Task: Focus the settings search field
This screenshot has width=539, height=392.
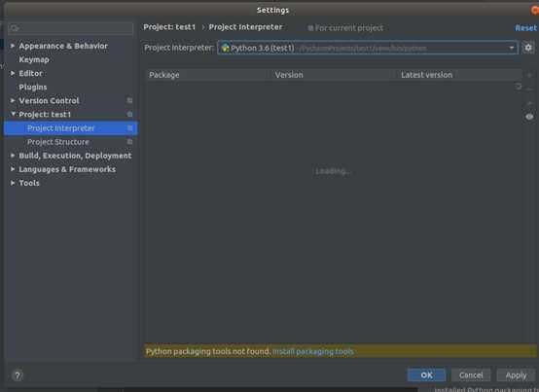Action: [70, 28]
